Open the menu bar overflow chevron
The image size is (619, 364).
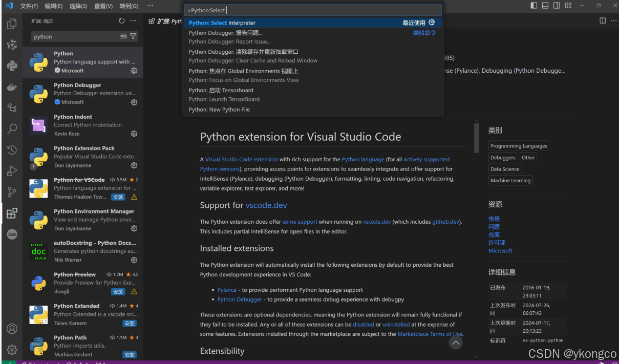click(x=150, y=6)
